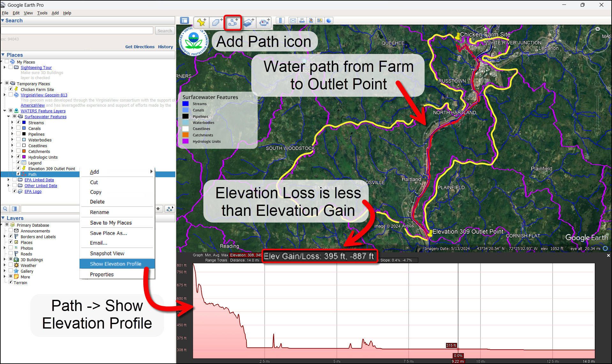Open the Ruler tool
This screenshot has width=612, height=364.
tap(280, 21)
